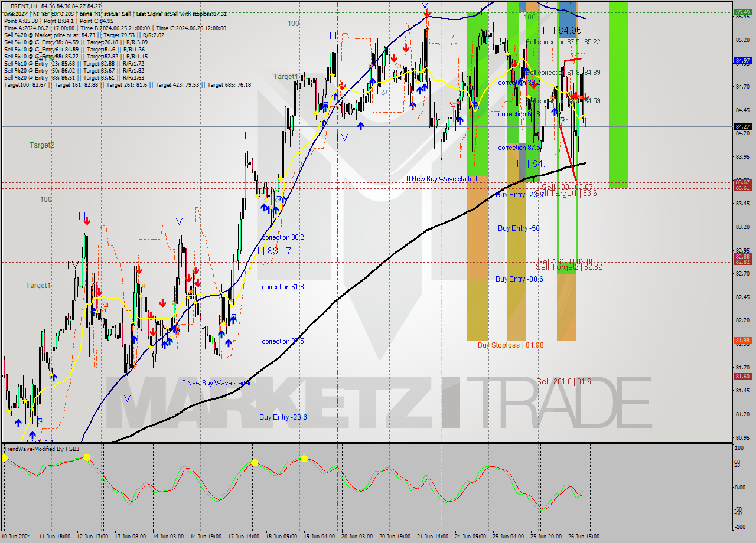Click the 85.20 price scale value
The height and width of the screenshot is (543, 756).
743,40
